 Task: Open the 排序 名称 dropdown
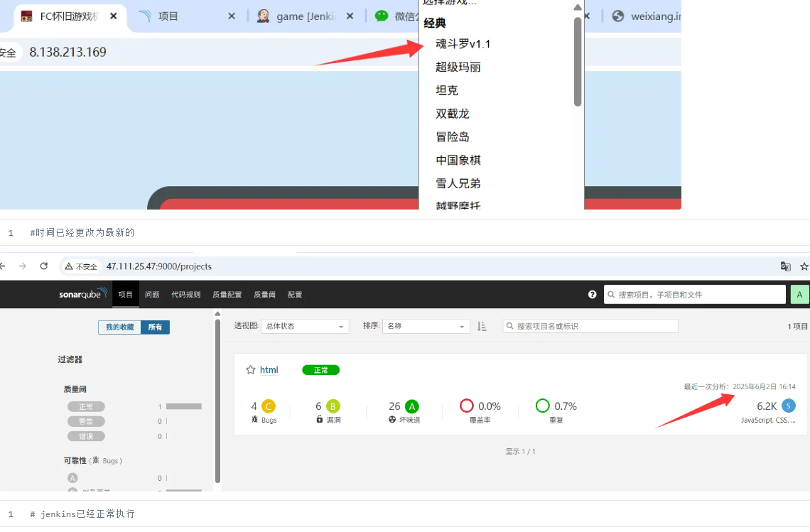tap(426, 326)
